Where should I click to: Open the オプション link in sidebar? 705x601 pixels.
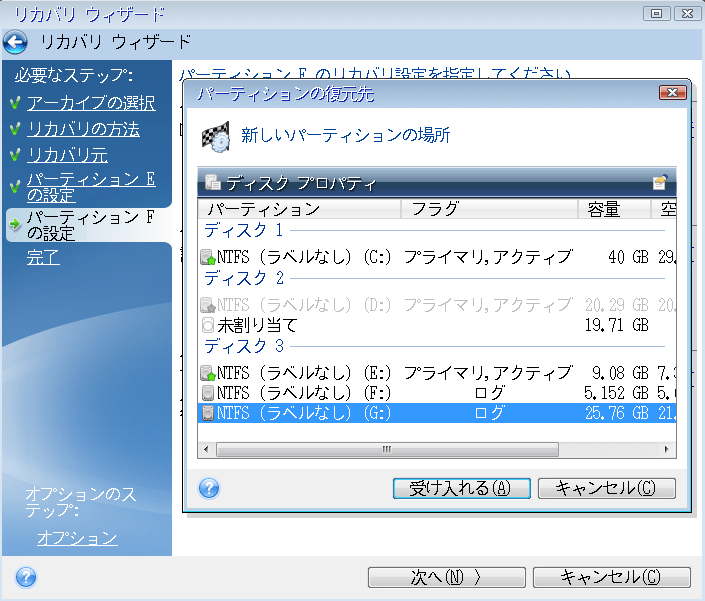pyautogui.click(x=77, y=538)
